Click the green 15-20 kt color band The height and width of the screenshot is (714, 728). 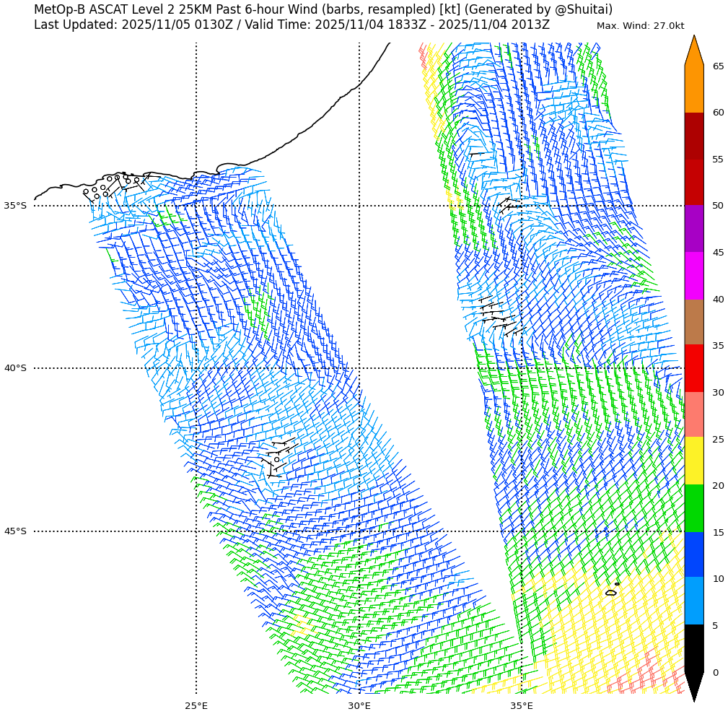pyautogui.click(x=693, y=508)
